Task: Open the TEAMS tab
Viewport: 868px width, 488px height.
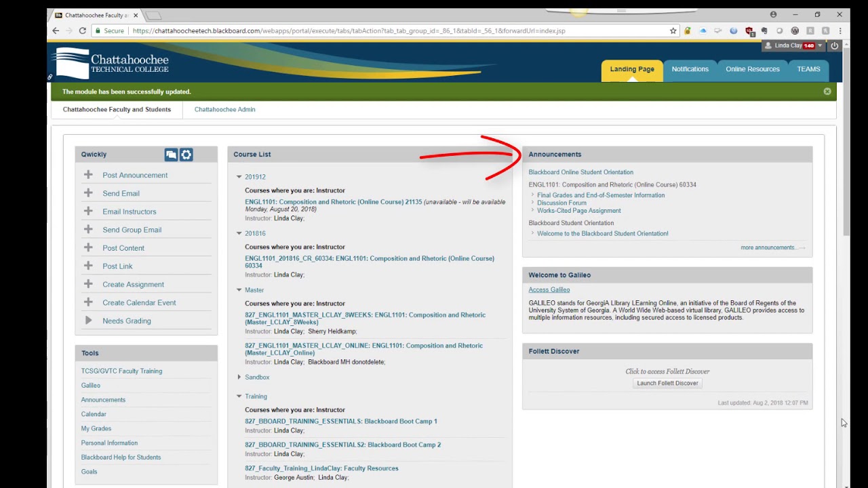Action: (x=808, y=69)
